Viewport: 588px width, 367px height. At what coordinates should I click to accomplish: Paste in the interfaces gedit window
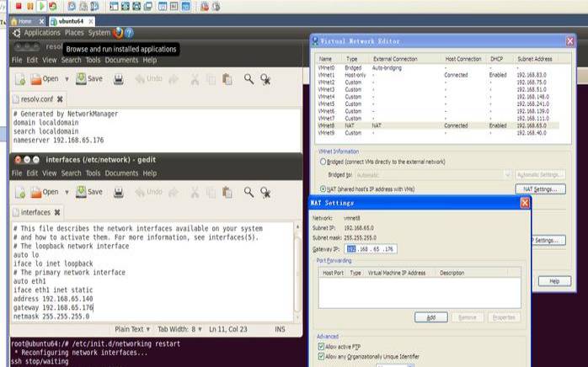coord(227,192)
